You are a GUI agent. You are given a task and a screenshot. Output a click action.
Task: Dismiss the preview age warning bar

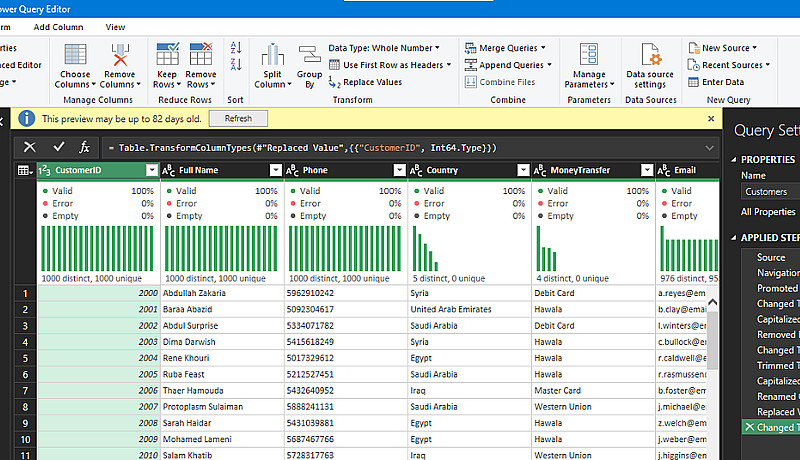coord(711,118)
